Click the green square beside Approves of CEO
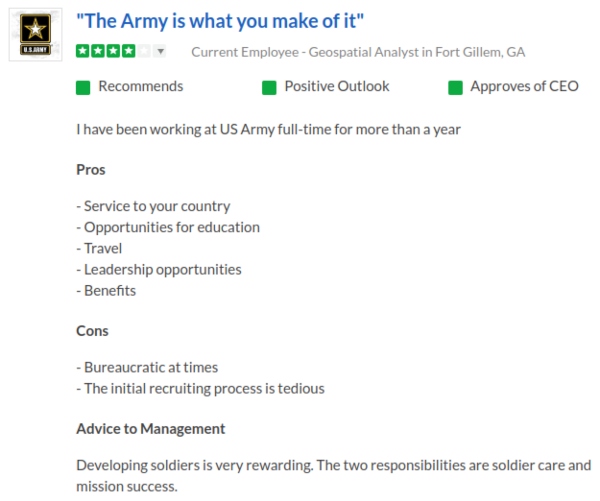 click(455, 87)
